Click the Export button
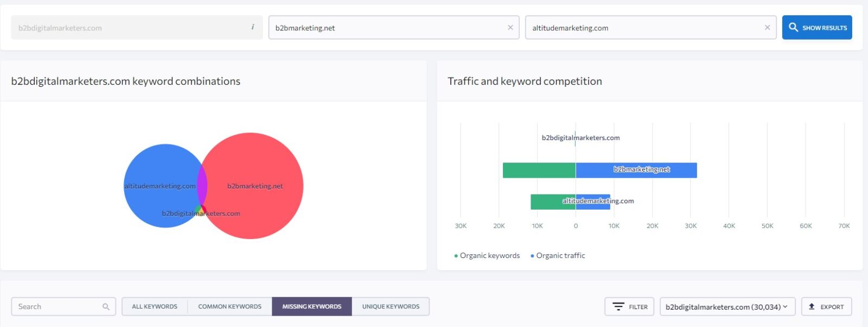The image size is (868, 327). [826, 306]
